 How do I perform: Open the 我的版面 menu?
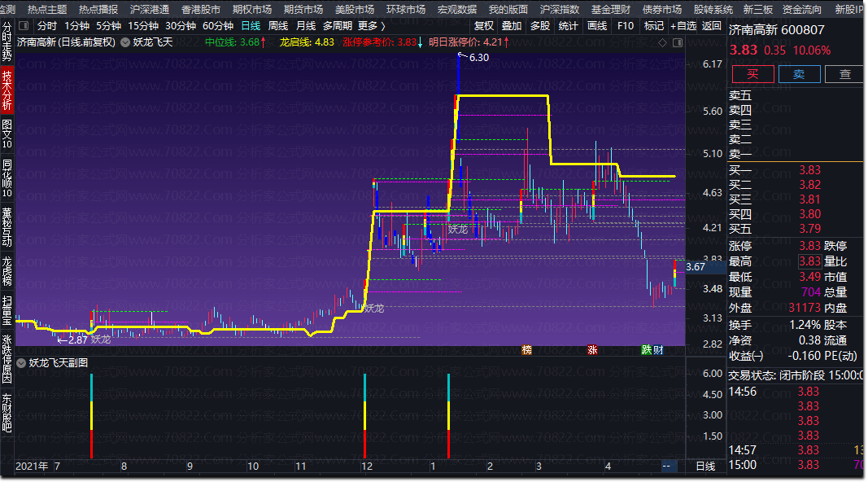pos(508,10)
